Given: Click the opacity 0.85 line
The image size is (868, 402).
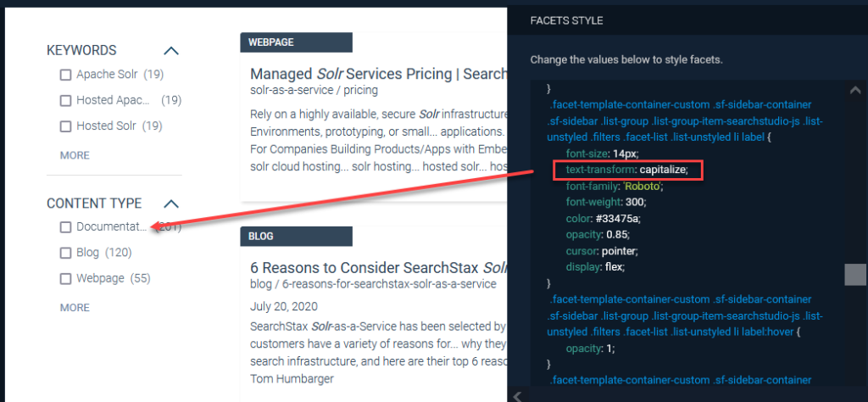Looking at the screenshot, I should pos(597,234).
